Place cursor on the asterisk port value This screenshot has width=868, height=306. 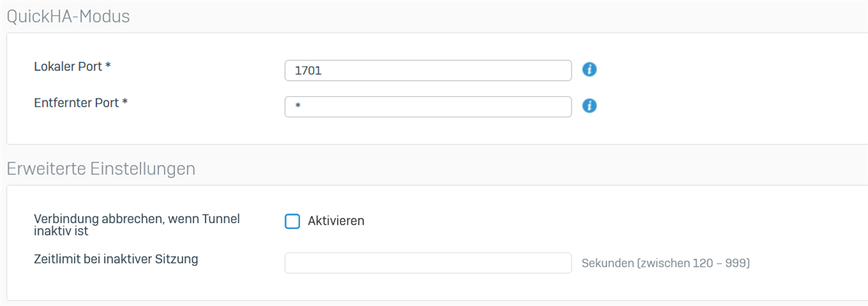[x=298, y=107]
